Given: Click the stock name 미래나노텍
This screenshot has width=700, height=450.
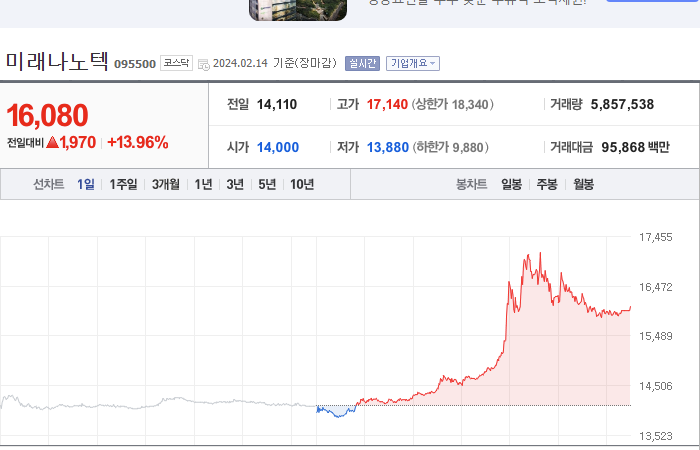Looking at the screenshot, I should pyautogui.click(x=57, y=61).
